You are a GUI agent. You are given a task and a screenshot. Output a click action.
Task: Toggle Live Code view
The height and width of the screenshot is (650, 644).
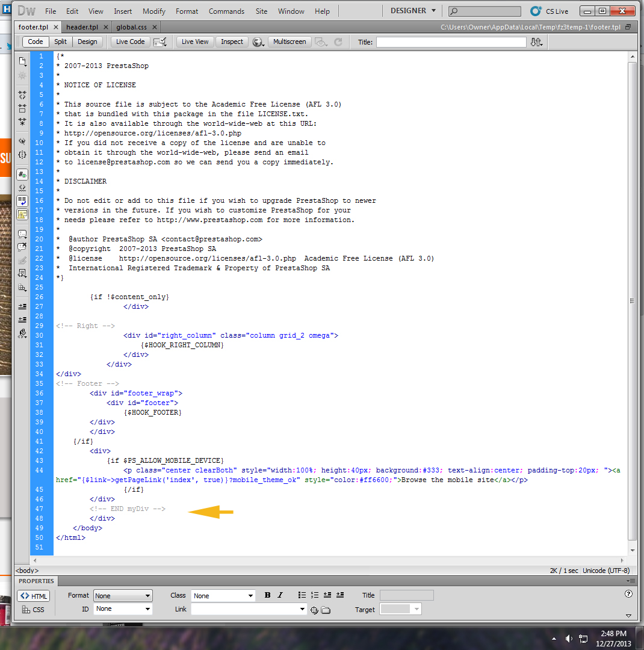[x=130, y=42]
